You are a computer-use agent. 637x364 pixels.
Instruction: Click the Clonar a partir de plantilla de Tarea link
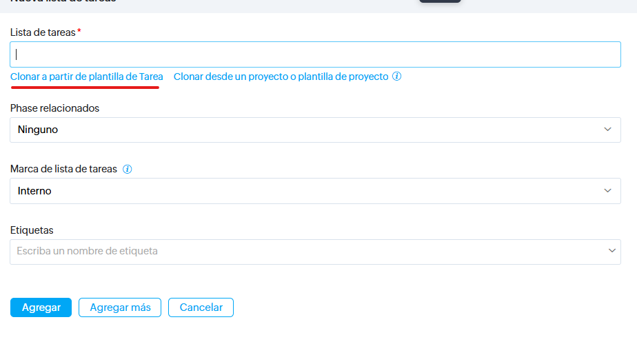tap(86, 77)
